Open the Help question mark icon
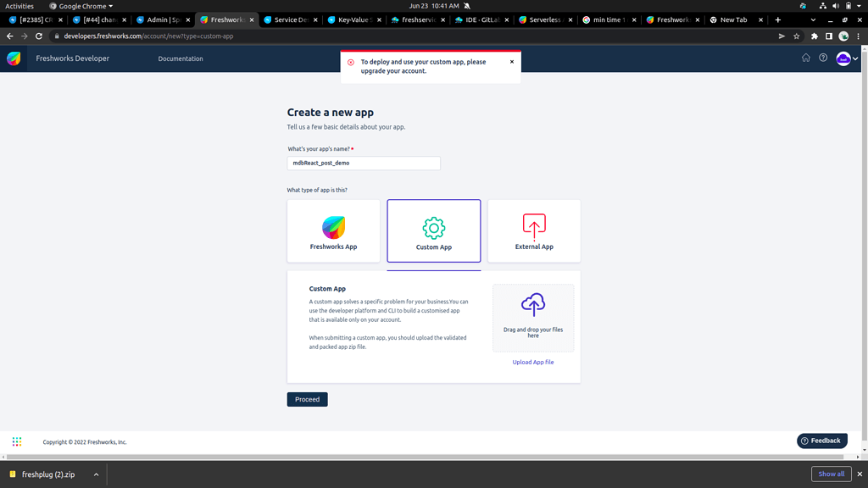This screenshot has height=488, width=868. point(823,58)
